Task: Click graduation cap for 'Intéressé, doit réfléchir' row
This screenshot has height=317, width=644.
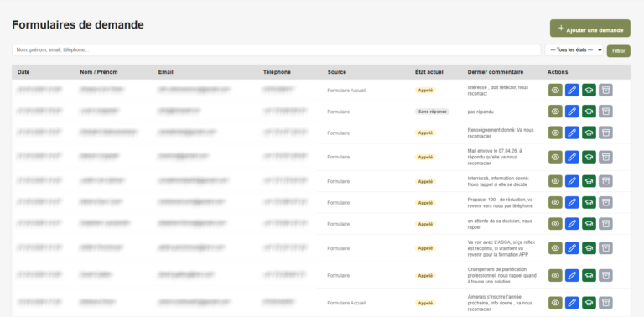Action: tap(589, 90)
